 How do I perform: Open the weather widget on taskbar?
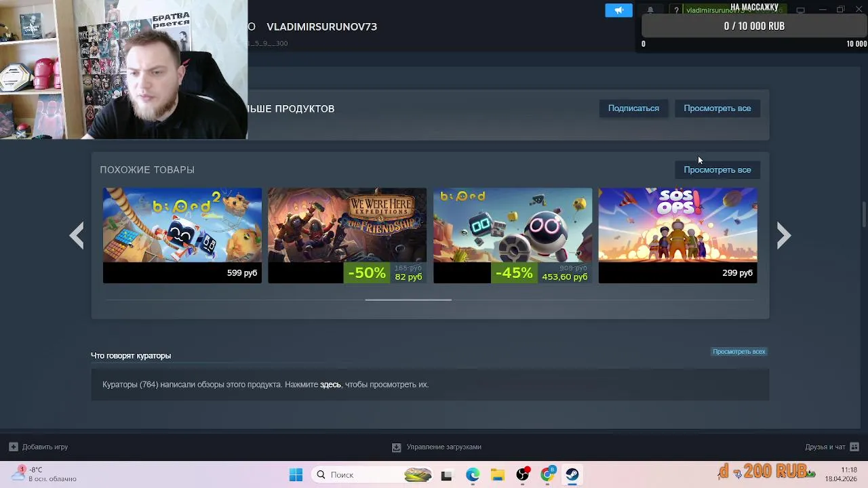[45, 474]
